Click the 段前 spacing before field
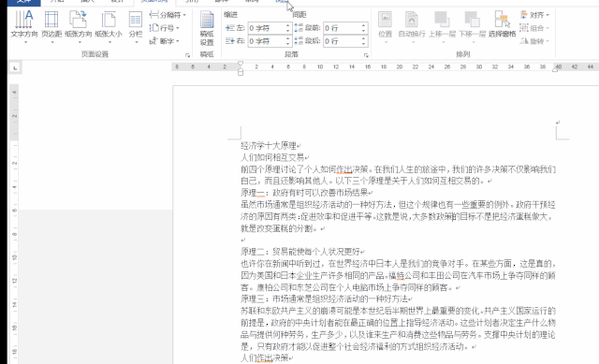The height and width of the screenshot is (364, 599). 342,28
